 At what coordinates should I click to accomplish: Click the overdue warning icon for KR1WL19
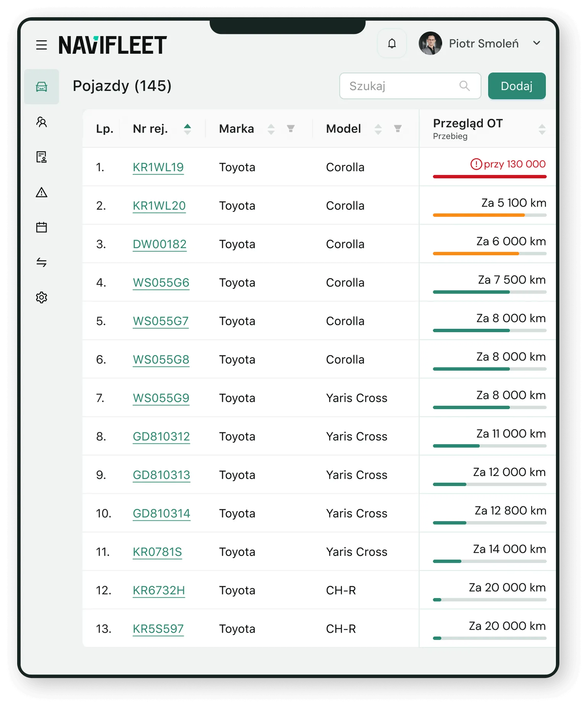tap(476, 164)
